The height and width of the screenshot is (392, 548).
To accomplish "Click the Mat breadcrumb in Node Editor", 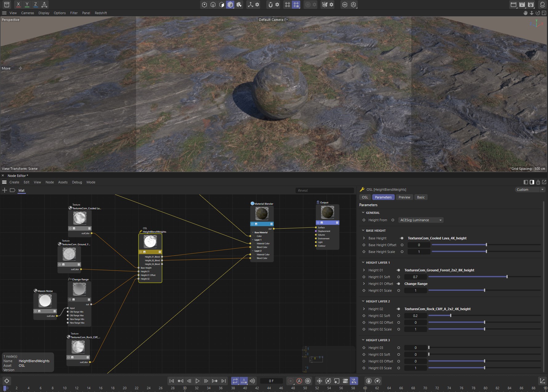I will [x=21, y=190].
